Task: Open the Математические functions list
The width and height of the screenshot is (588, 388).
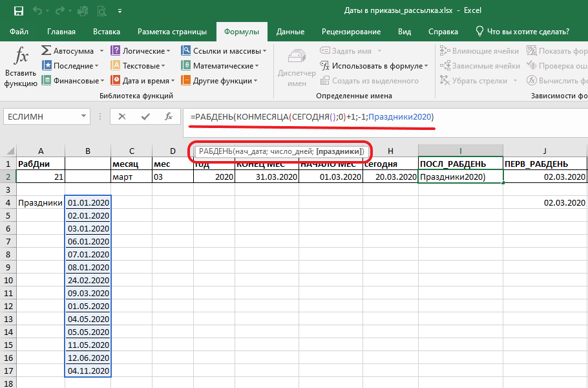Action: (x=220, y=66)
